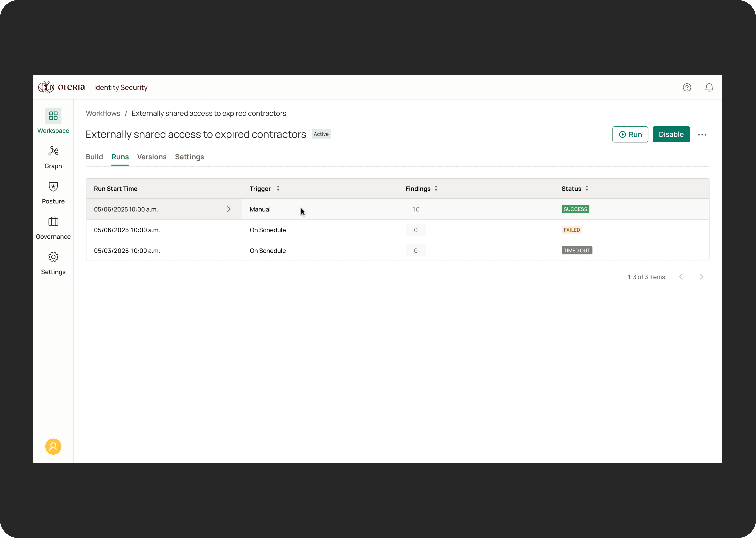The image size is (756, 538).
Task: Sort runs by Status column
Action: pos(587,189)
